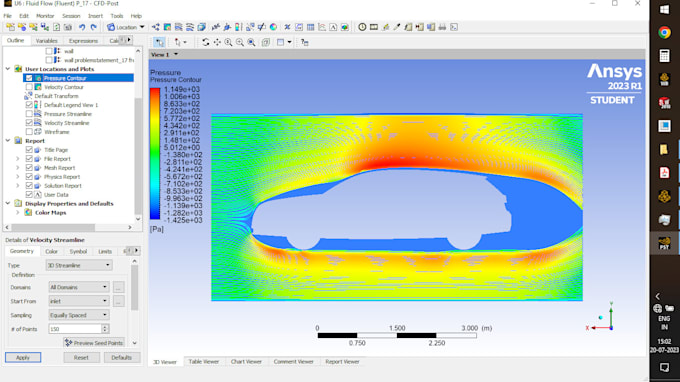The height and width of the screenshot is (382, 680).
Task: Click the Defaults button
Action: click(x=121, y=358)
